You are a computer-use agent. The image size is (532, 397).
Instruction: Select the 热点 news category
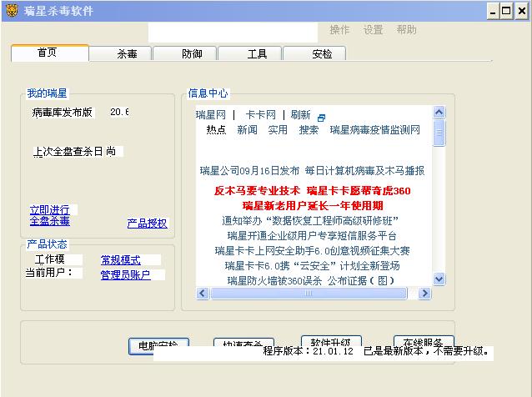click(216, 129)
